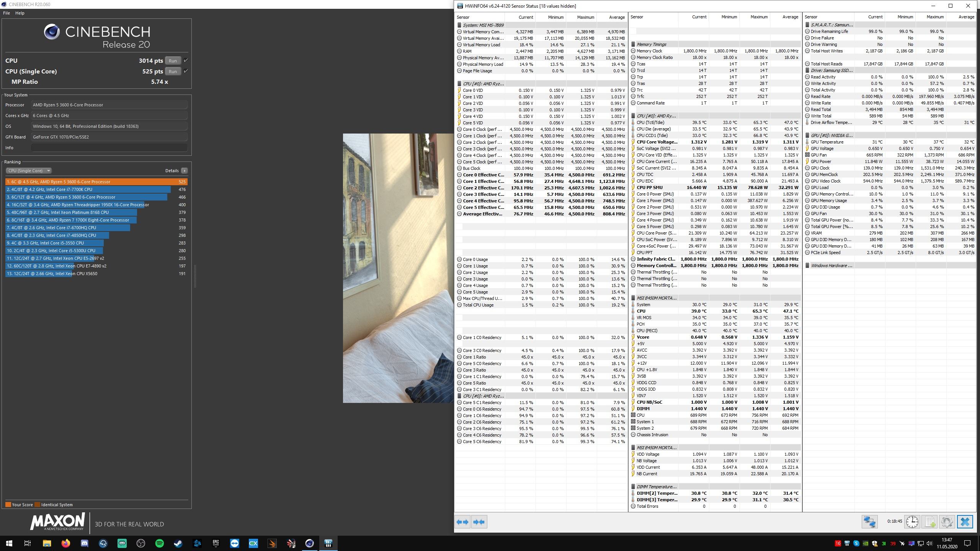
Task: Open HWiNFO remote sensor monitor network icon
Action: (x=869, y=522)
